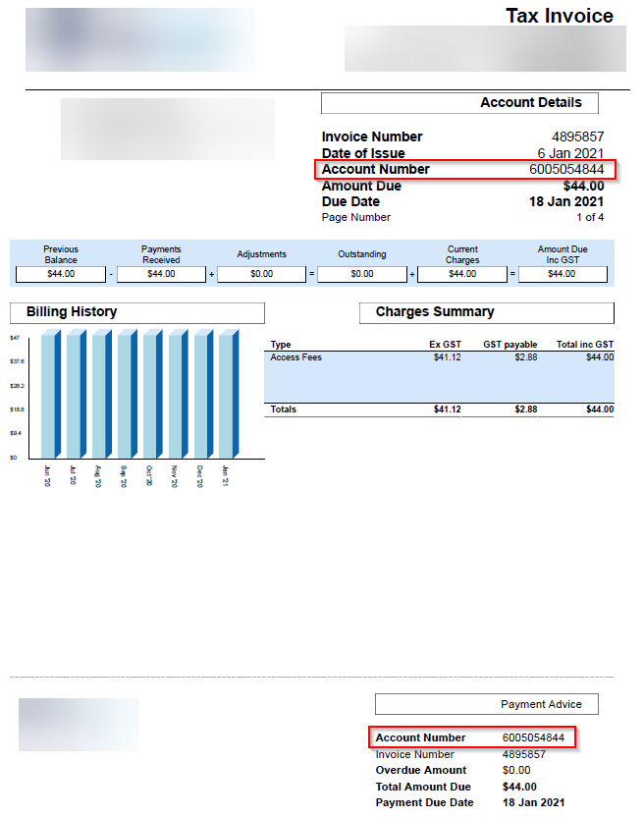
Task: Click the Charges Summary header
Action: point(487,312)
